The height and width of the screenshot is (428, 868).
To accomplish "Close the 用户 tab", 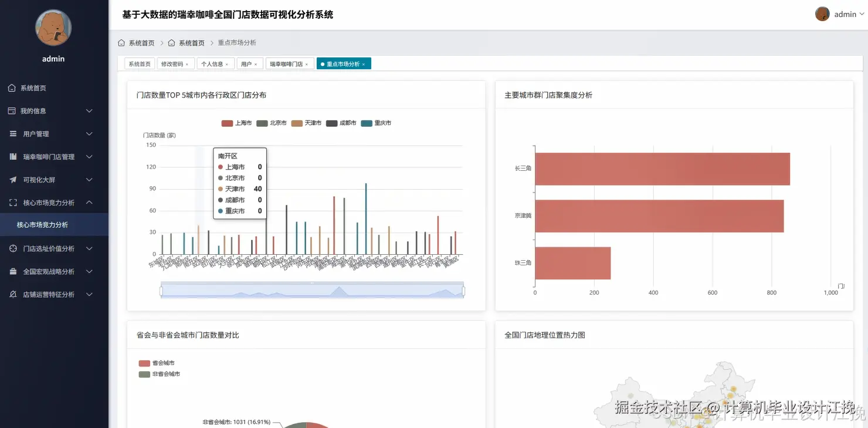I will coord(256,64).
